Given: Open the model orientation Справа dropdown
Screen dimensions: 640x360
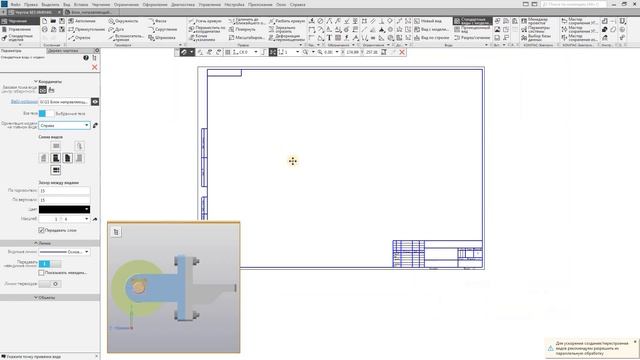Looking at the screenshot, I should click(64, 125).
